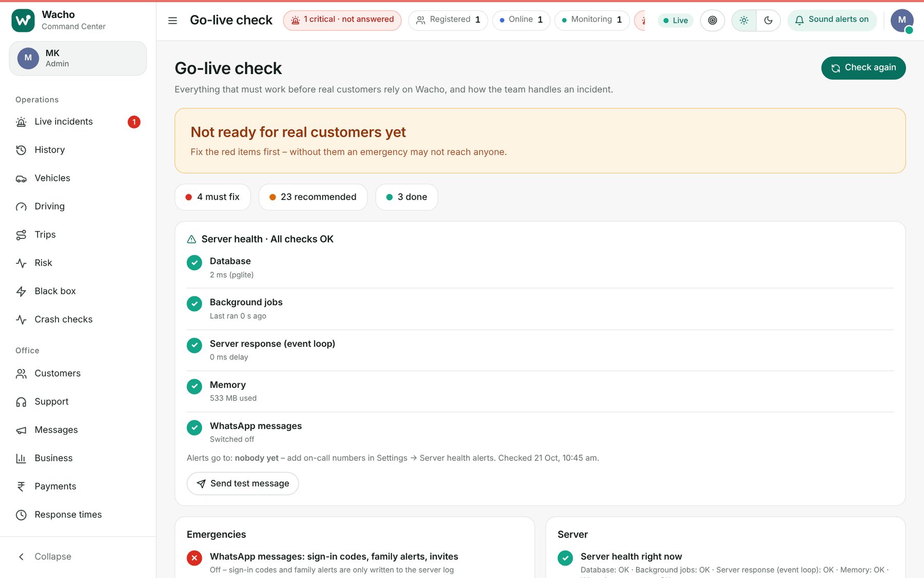This screenshot has height=578, width=924.
Task: Click the Wacho logo
Action: pyautogui.click(x=23, y=21)
